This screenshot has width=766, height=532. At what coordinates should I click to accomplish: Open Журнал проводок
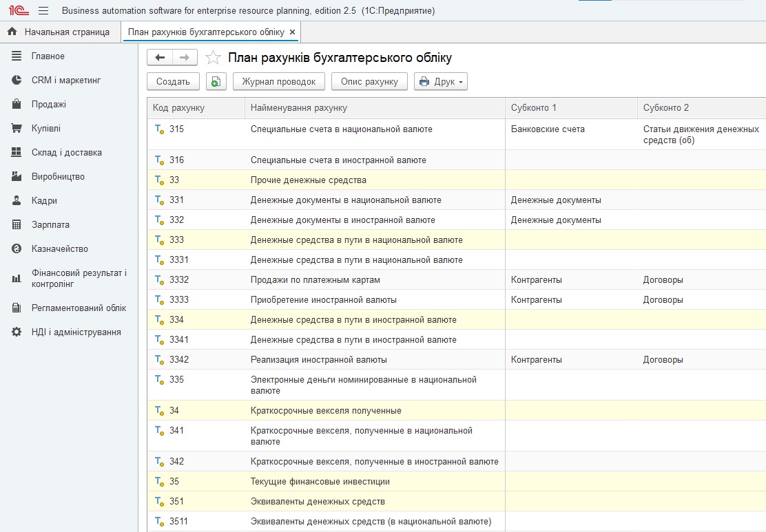[x=278, y=81]
